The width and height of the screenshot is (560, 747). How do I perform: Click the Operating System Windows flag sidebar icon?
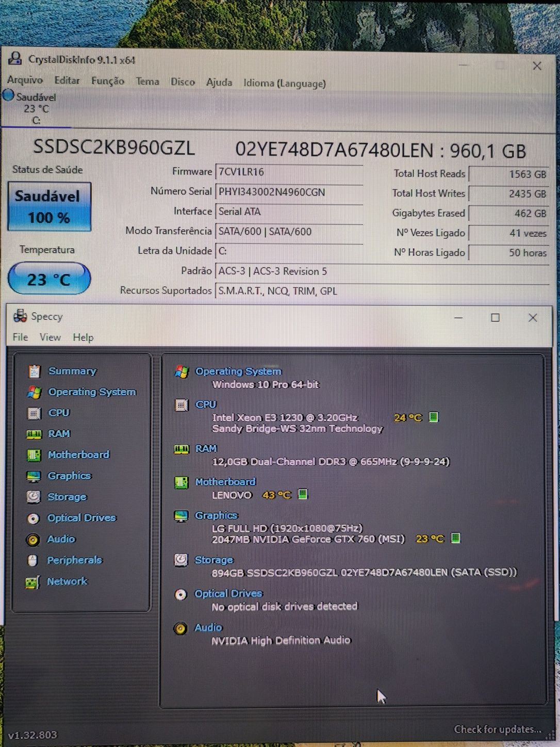[x=34, y=392]
